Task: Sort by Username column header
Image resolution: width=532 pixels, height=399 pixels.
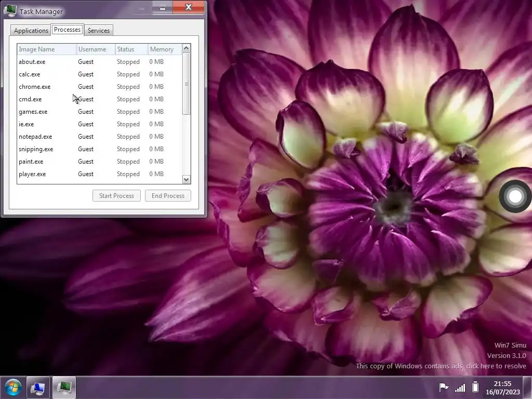Action: (96, 49)
